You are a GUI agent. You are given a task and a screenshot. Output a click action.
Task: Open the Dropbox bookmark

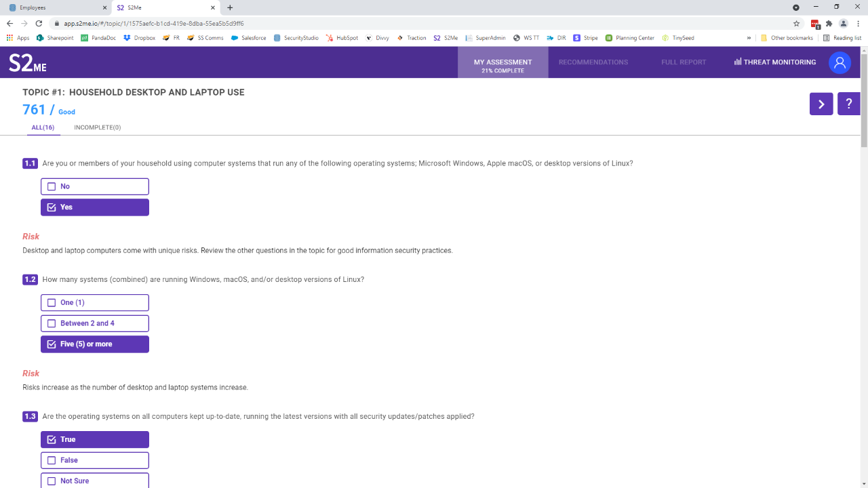139,37
